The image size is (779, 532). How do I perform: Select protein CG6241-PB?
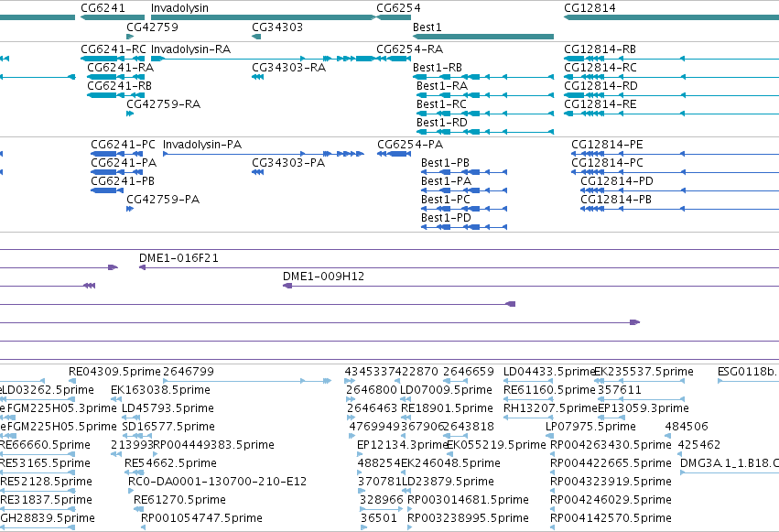pyautogui.click(x=123, y=181)
